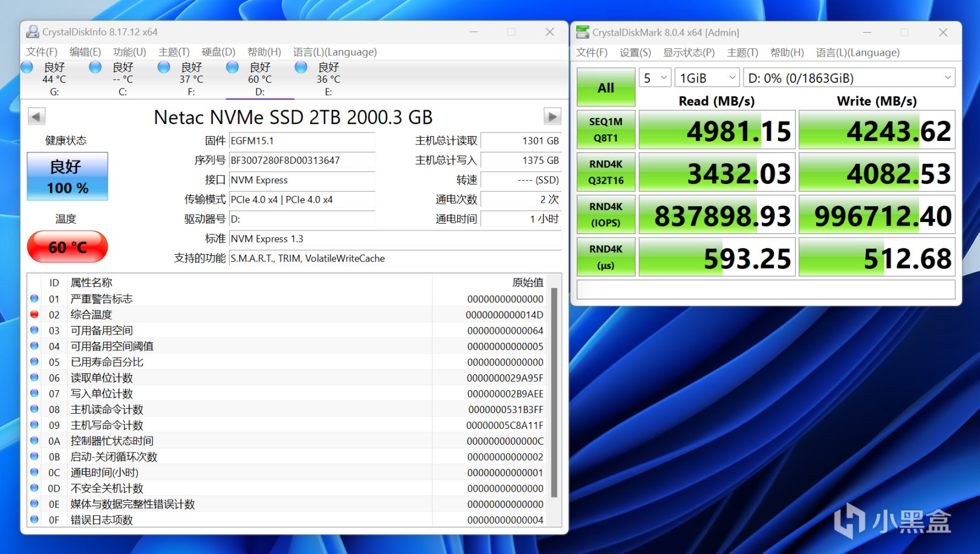Click the status dot beside 错误日志项数
980x554 pixels.
[x=34, y=520]
